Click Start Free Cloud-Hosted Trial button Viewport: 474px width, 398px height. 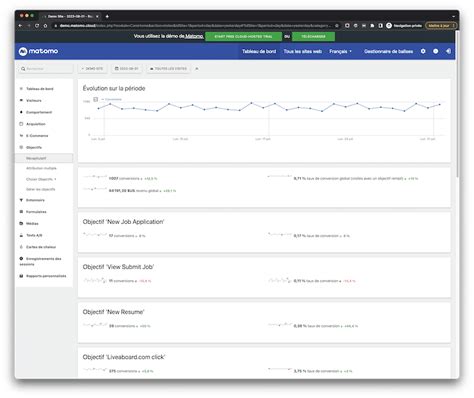[x=243, y=36]
